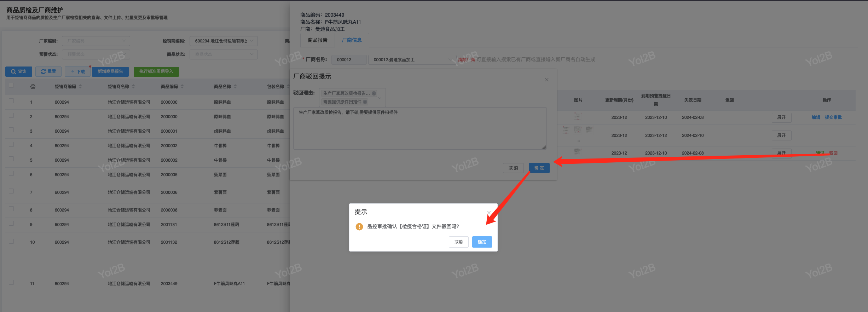Click the green 执行标准周期导入 button
The width and height of the screenshot is (868, 312).
[156, 72]
